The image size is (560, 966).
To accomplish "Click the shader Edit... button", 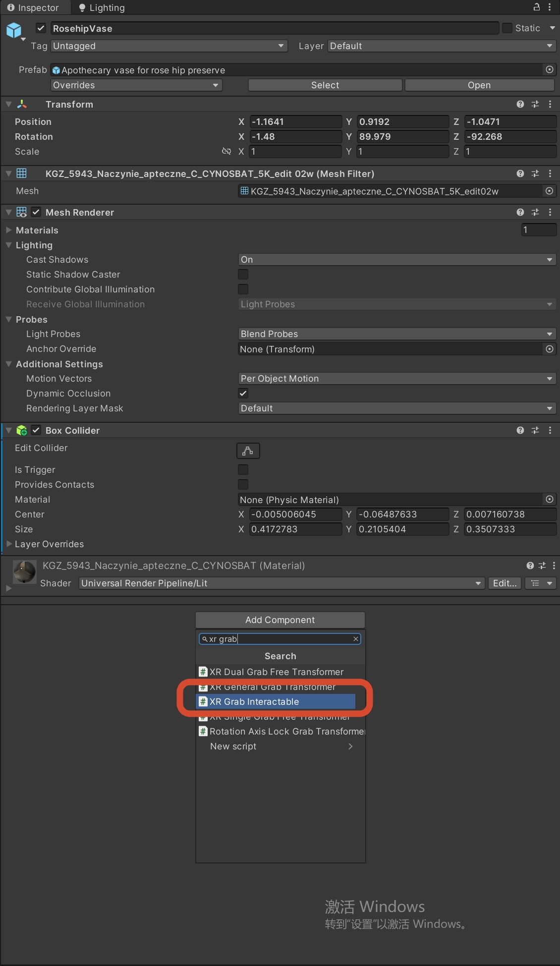I will (x=504, y=583).
